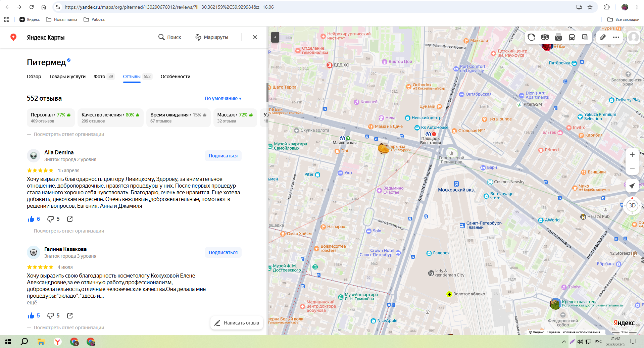Show photos layer camera icon
Image resolution: width=644 pixels, height=348 pixels.
point(558,37)
